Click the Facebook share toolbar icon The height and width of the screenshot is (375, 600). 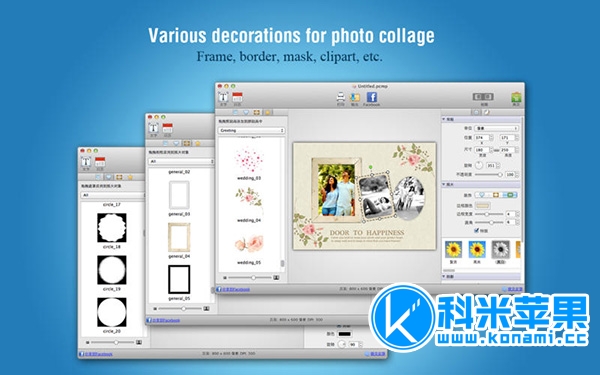point(372,97)
